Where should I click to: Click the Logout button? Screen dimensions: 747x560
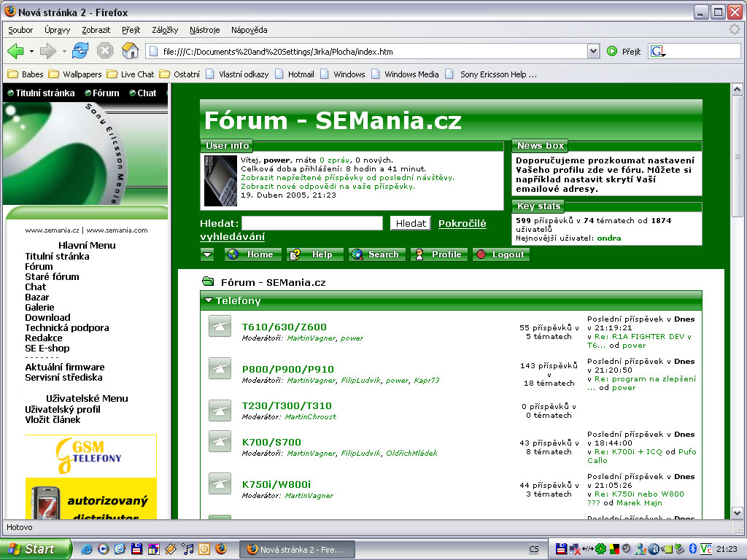(500, 254)
